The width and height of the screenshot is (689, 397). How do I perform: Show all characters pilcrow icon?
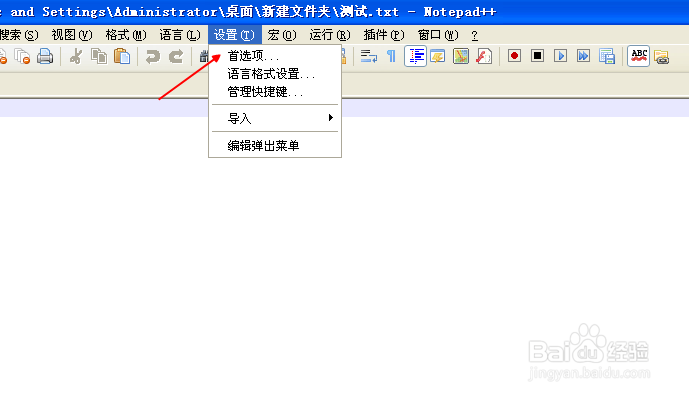click(391, 56)
